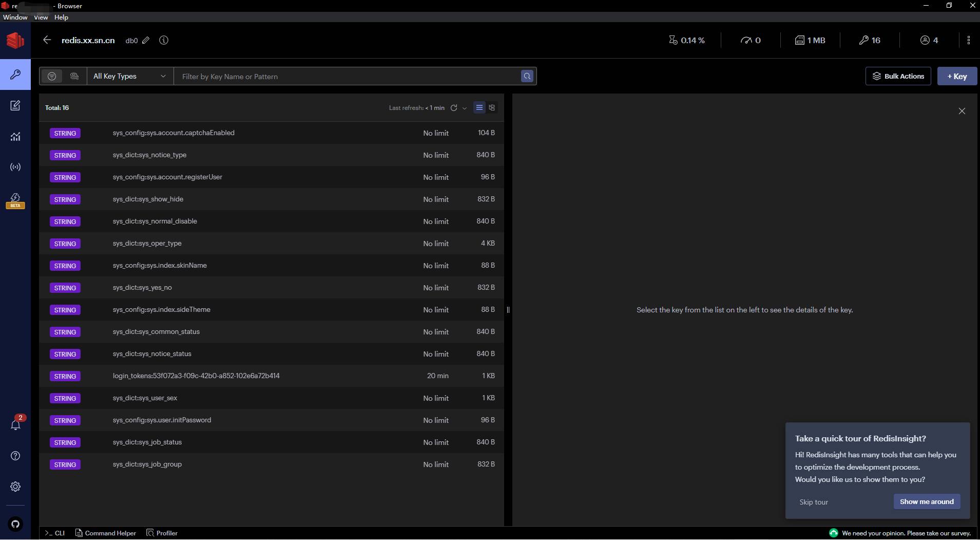Screen dimensions: 980x540
Task: Show database info icon
Action: 164,40
